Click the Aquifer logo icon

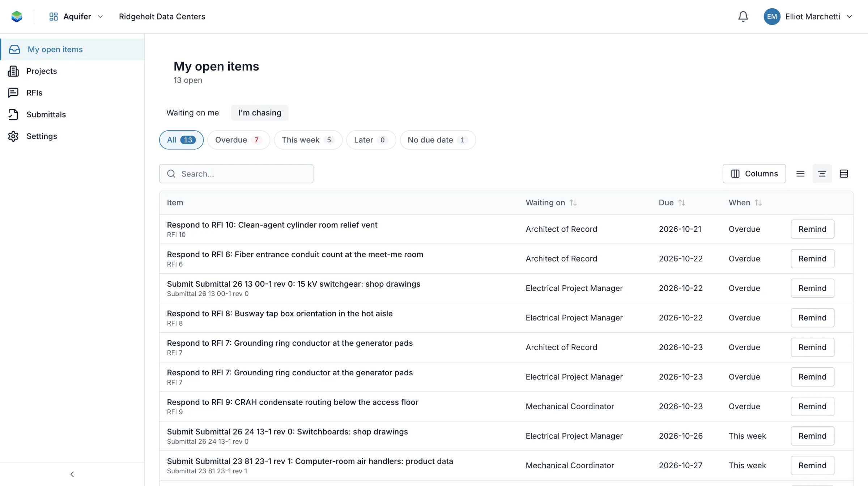click(x=17, y=17)
